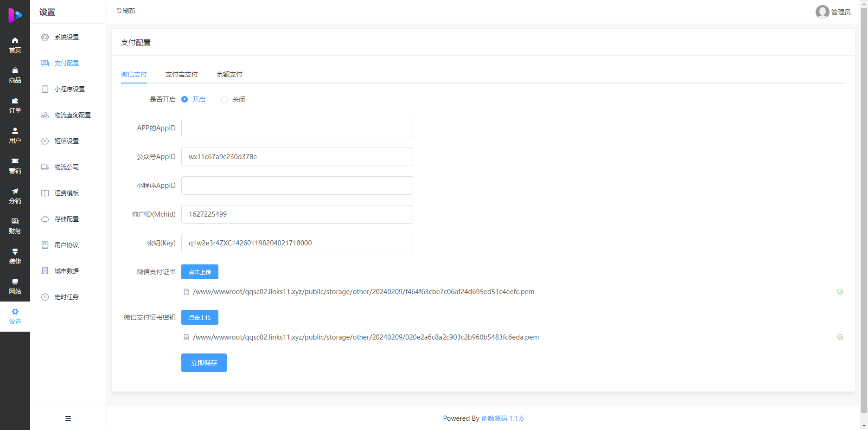Viewport: 868px width, 430px height.
Task: Click the administrator avatar icon
Action: [x=822, y=12]
